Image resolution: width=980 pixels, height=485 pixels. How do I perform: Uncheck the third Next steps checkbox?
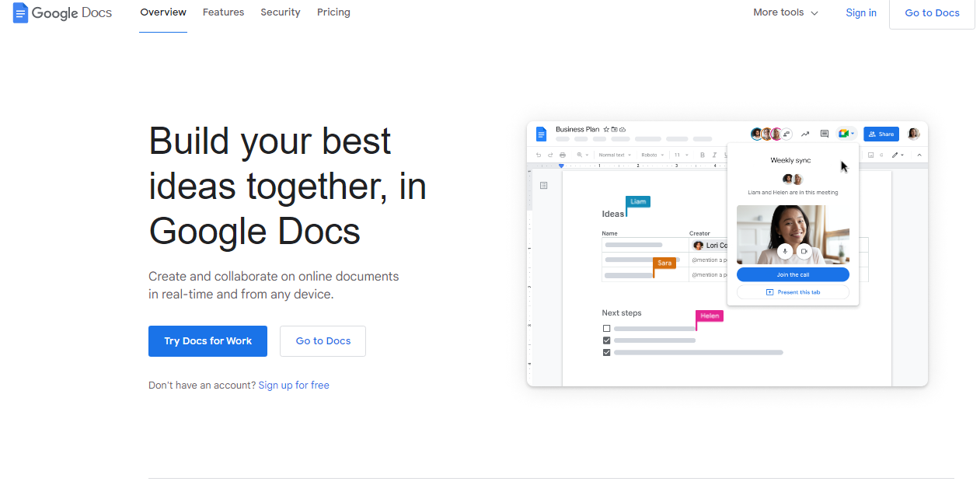(607, 352)
